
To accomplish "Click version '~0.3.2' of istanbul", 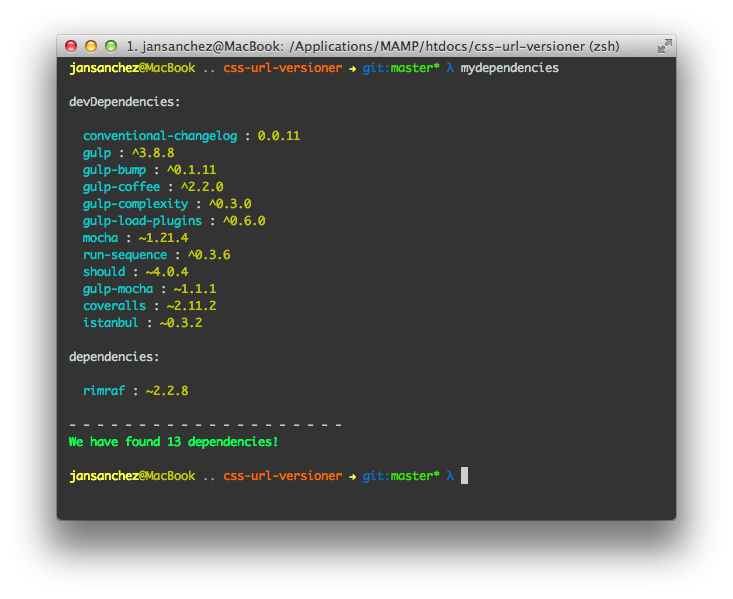I will click(x=181, y=323).
